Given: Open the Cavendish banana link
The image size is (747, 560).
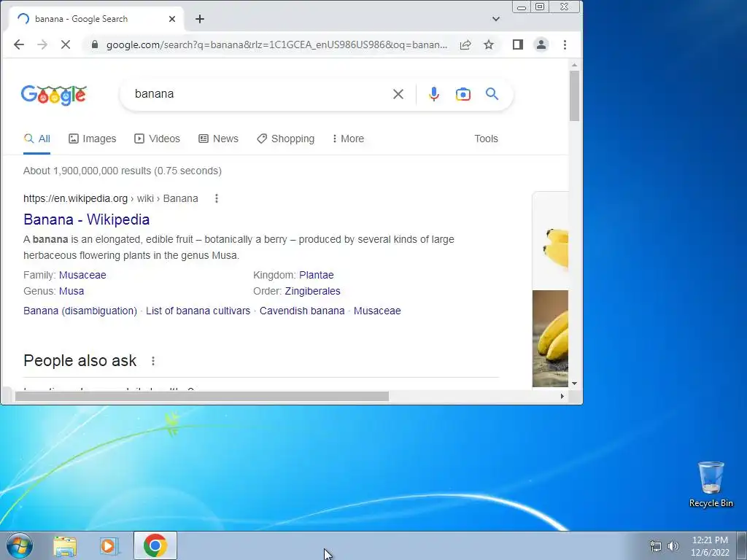Looking at the screenshot, I should click(x=302, y=311).
